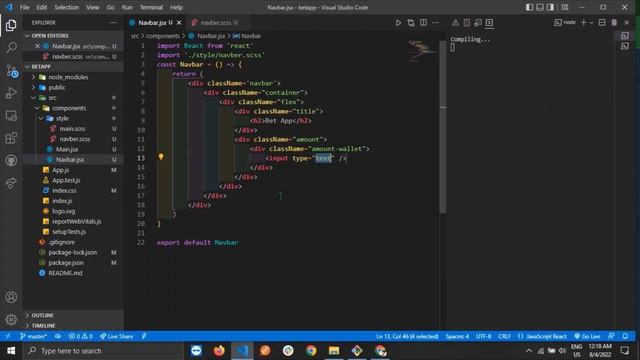Viewport: 640px width, 360px height.
Task: Click the Open Changes icon in editor toolbar
Action: point(411,23)
